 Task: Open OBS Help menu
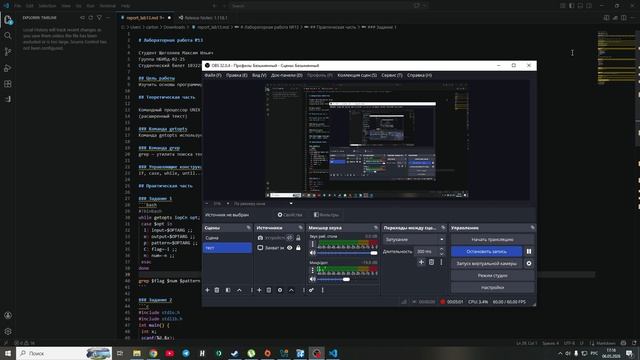pyautogui.click(x=420, y=76)
